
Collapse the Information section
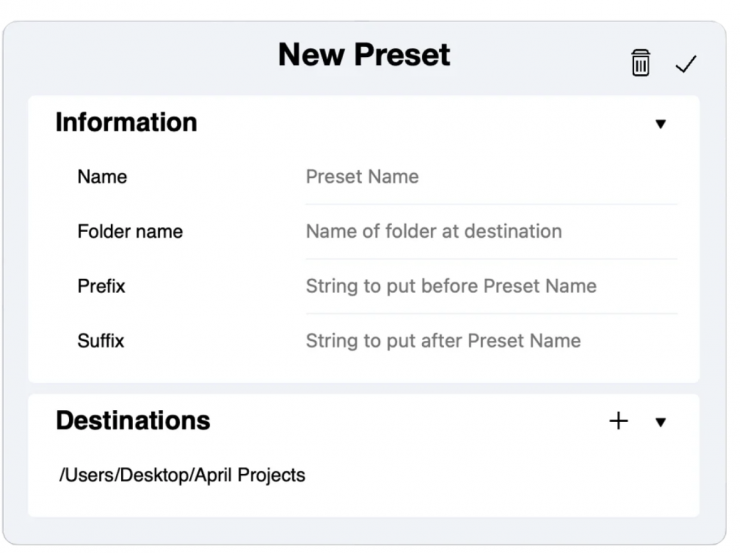point(660,124)
